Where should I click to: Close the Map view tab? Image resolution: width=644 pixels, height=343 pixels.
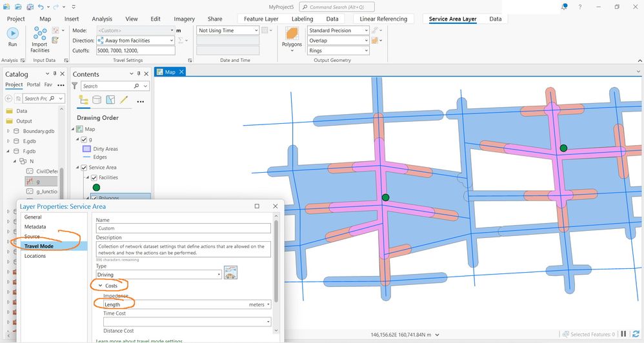pos(181,72)
